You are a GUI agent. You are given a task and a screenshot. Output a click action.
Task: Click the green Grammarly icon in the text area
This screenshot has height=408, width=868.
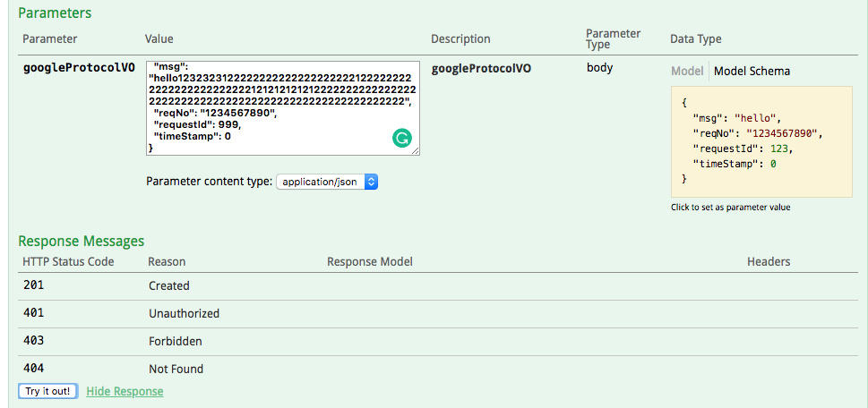pos(402,138)
